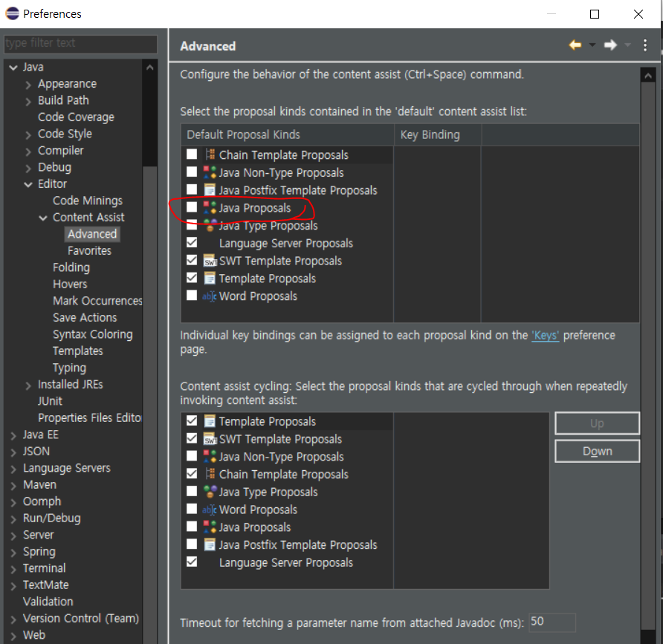Focus the type filter text field
663x644 pixels.
tap(80, 43)
